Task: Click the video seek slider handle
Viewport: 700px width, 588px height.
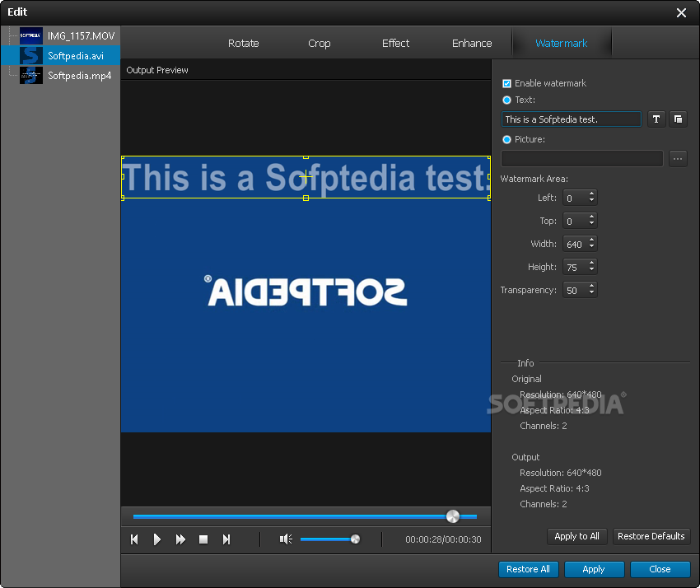Action: coord(453,516)
